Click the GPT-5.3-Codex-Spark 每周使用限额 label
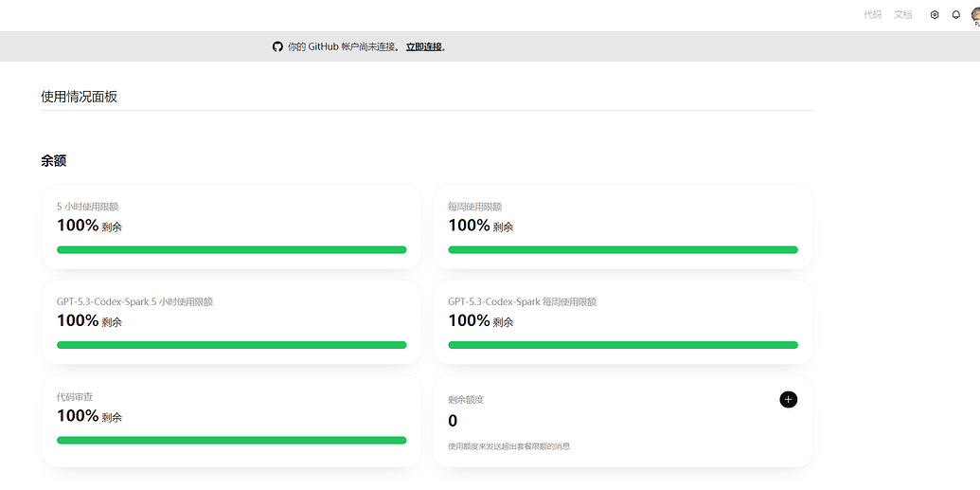 [x=523, y=301]
